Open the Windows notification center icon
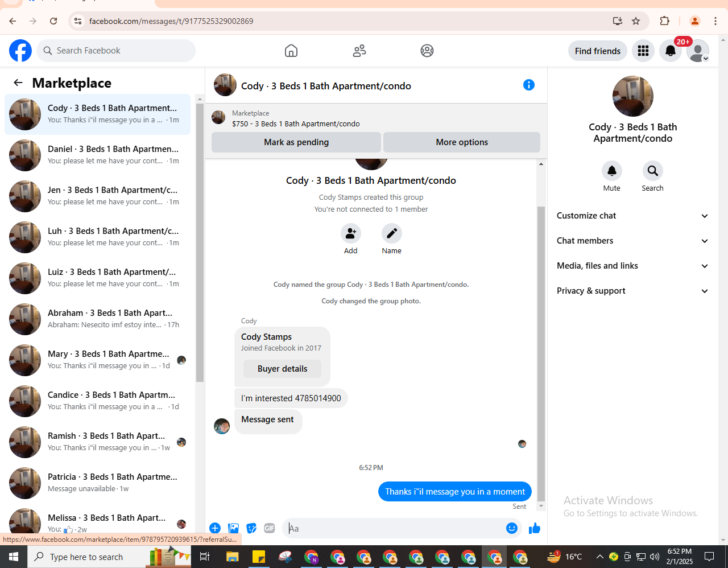728x568 pixels. pyautogui.click(x=709, y=557)
